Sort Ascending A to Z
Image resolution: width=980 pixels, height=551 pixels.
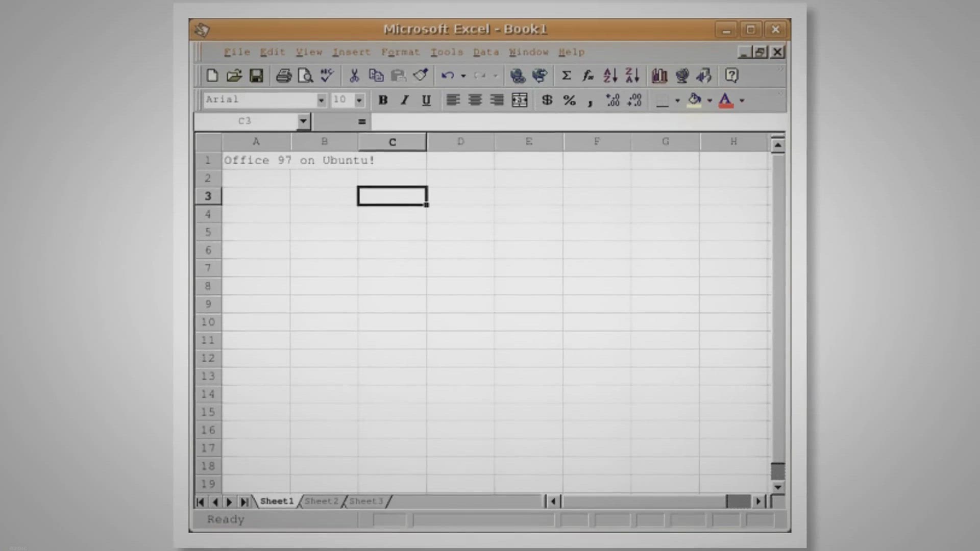tap(610, 76)
